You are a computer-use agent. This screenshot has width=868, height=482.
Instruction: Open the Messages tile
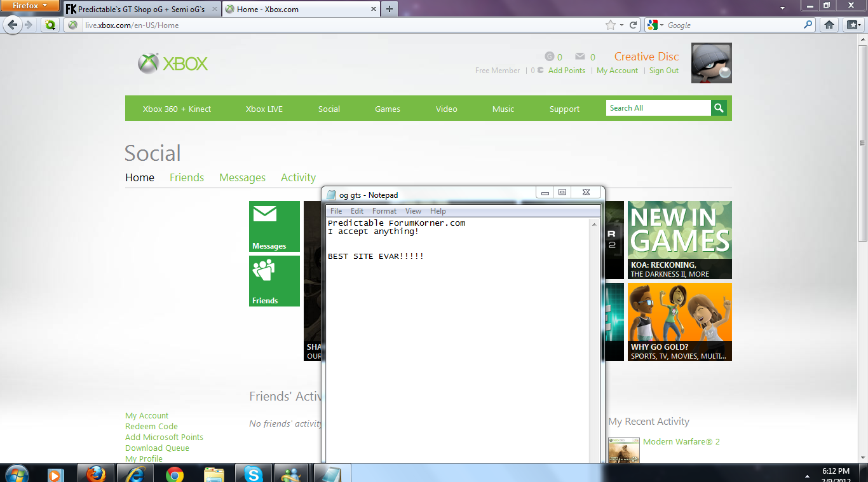pos(275,226)
